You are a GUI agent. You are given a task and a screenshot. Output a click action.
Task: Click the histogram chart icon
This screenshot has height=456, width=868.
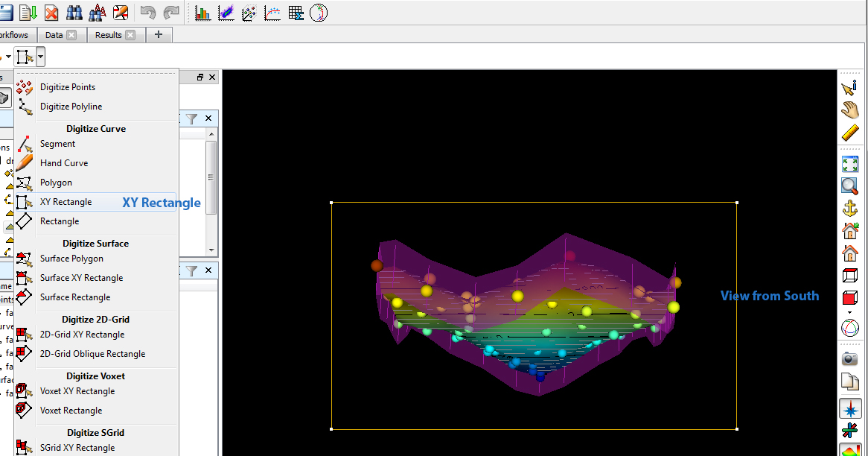point(202,13)
